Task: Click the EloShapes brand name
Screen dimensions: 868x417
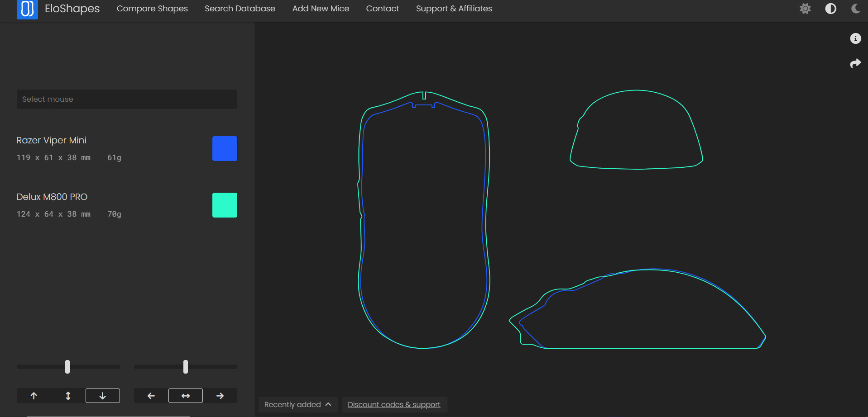Action: click(x=72, y=9)
